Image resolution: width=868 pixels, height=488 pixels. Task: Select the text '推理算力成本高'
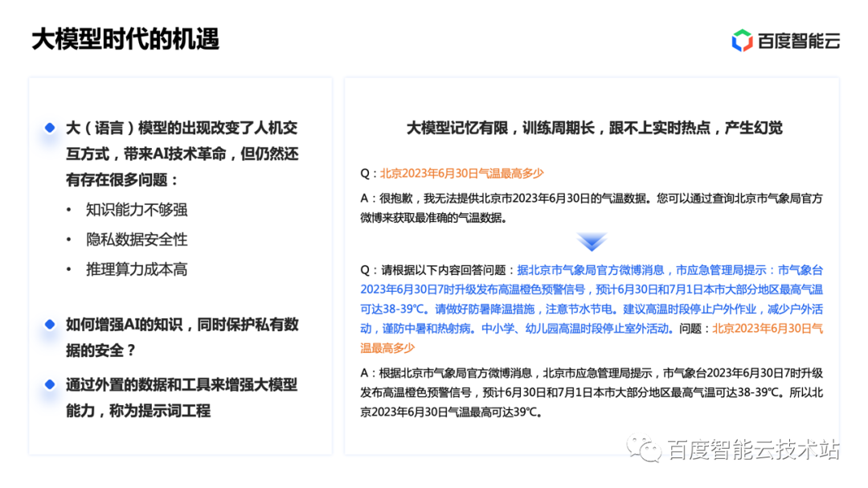coord(137,269)
